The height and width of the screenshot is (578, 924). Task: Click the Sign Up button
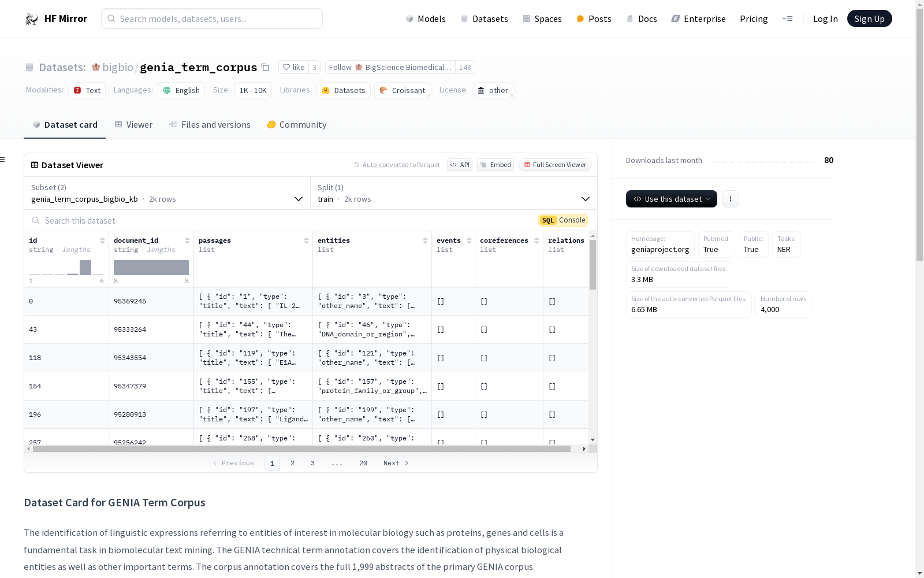(x=869, y=18)
